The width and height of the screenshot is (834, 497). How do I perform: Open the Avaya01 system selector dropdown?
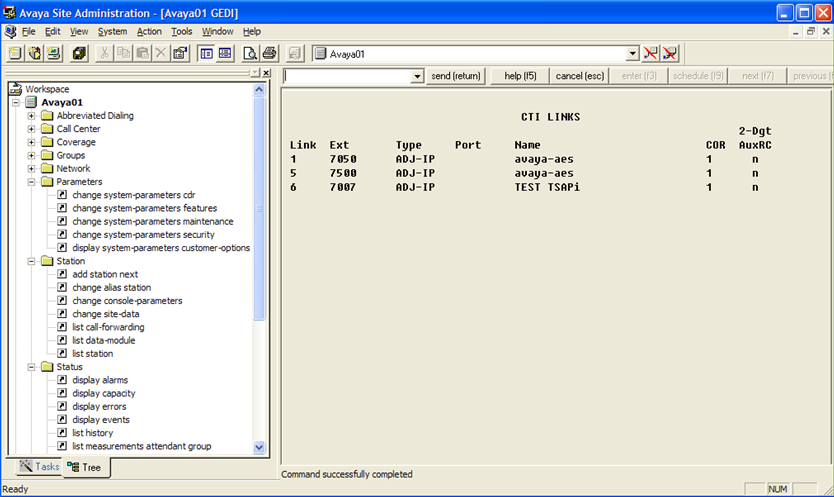[x=632, y=54]
